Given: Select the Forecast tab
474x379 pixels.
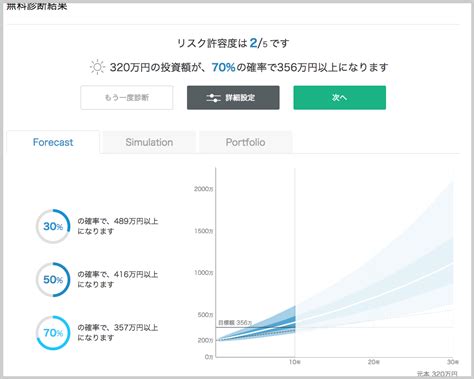Looking at the screenshot, I should 53,142.
